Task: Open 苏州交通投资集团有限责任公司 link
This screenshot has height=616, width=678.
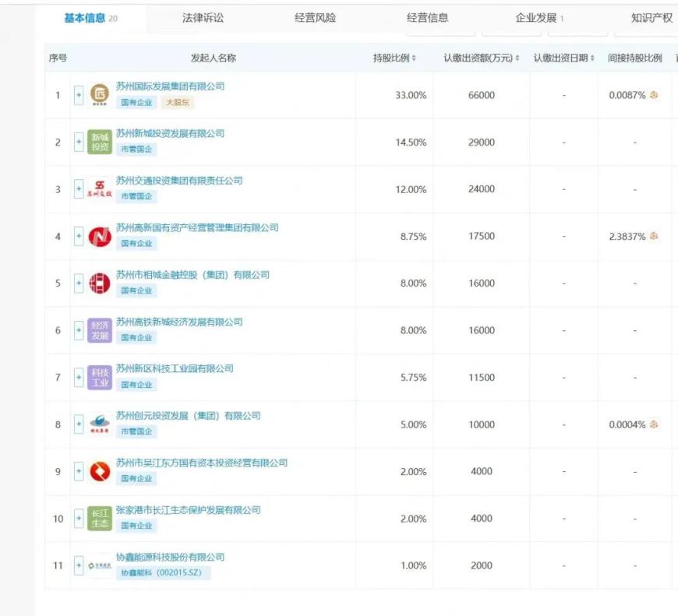Action: (179, 181)
